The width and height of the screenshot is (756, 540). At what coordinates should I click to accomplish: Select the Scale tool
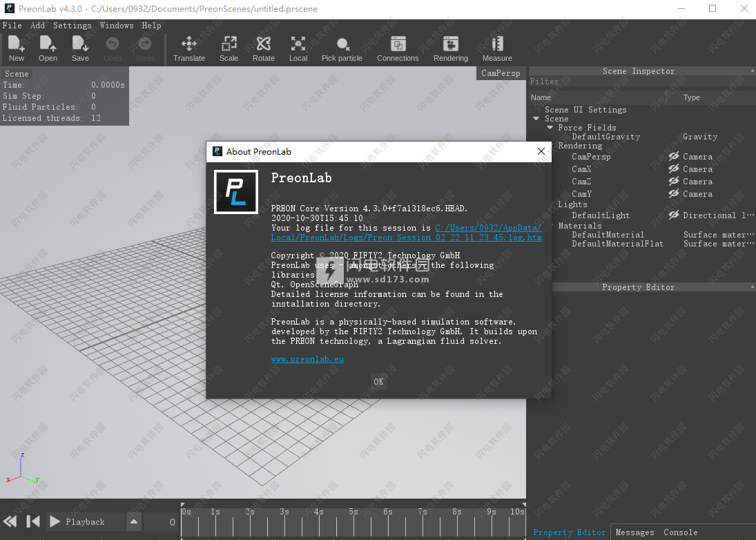tap(229, 49)
